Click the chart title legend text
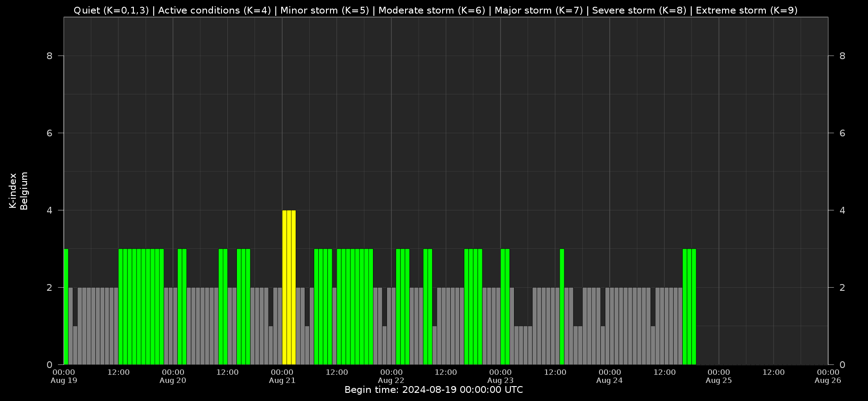 click(435, 10)
